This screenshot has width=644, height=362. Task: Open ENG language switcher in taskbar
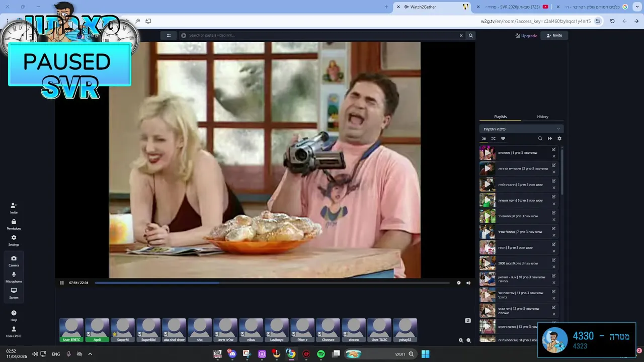click(x=56, y=354)
